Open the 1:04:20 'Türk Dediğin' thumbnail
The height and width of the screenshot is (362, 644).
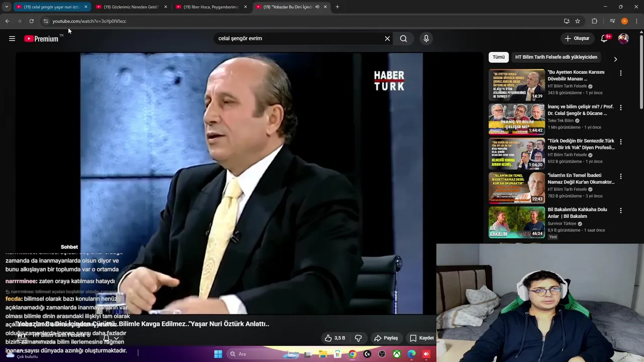pyautogui.click(x=517, y=153)
